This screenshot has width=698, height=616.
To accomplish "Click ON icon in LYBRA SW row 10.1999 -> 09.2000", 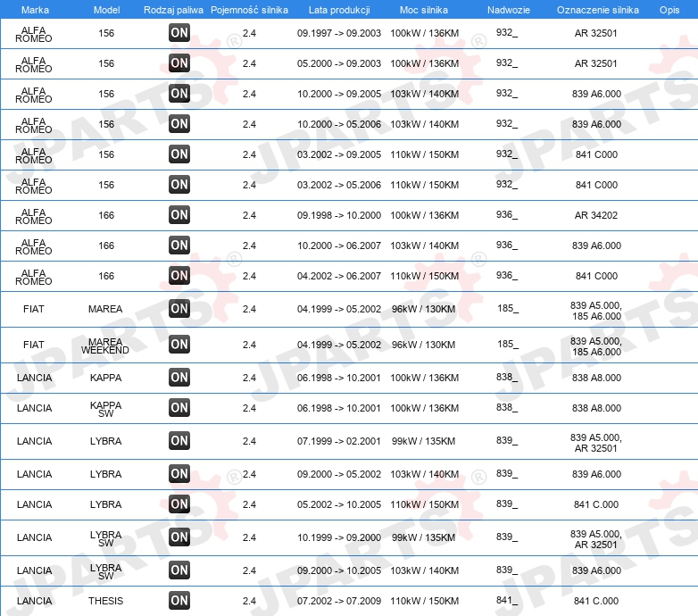I will [x=179, y=537].
